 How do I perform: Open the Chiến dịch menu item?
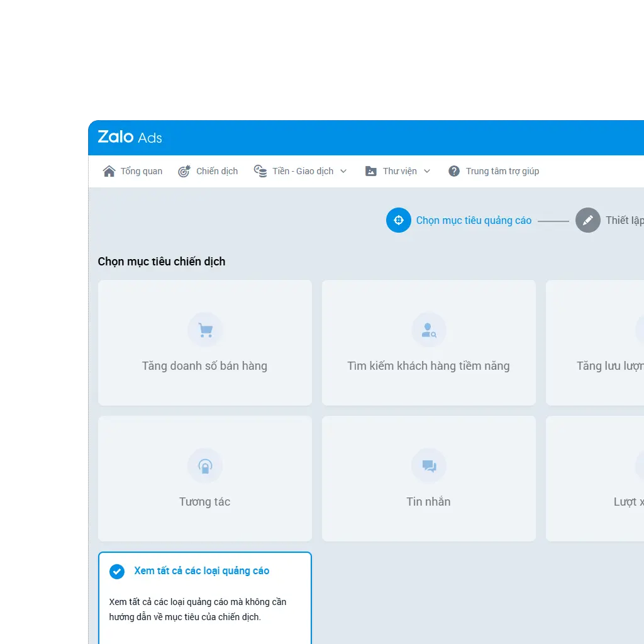217,171
